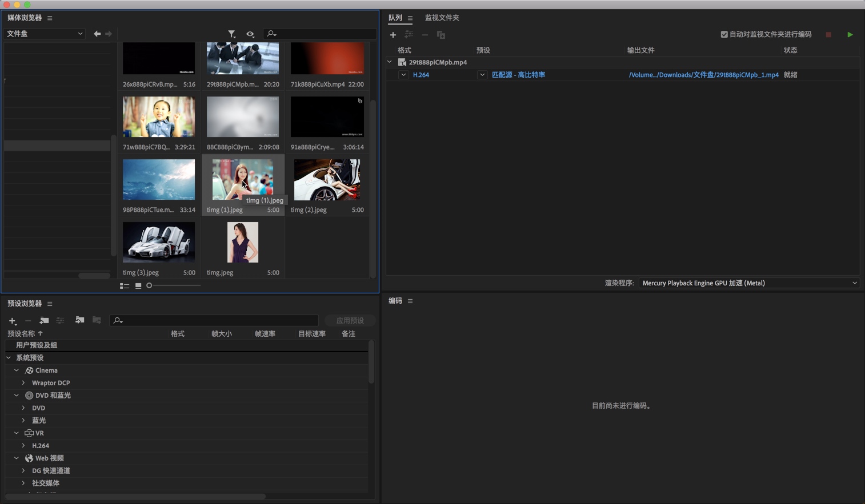Import a preset file

pyautogui.click(x=79, y=320)
